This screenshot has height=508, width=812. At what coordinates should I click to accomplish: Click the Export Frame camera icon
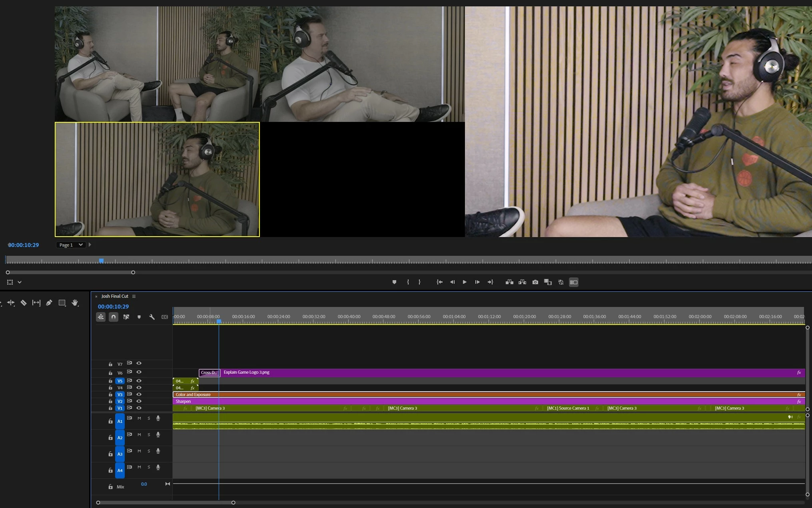click(x=535, y=282)
